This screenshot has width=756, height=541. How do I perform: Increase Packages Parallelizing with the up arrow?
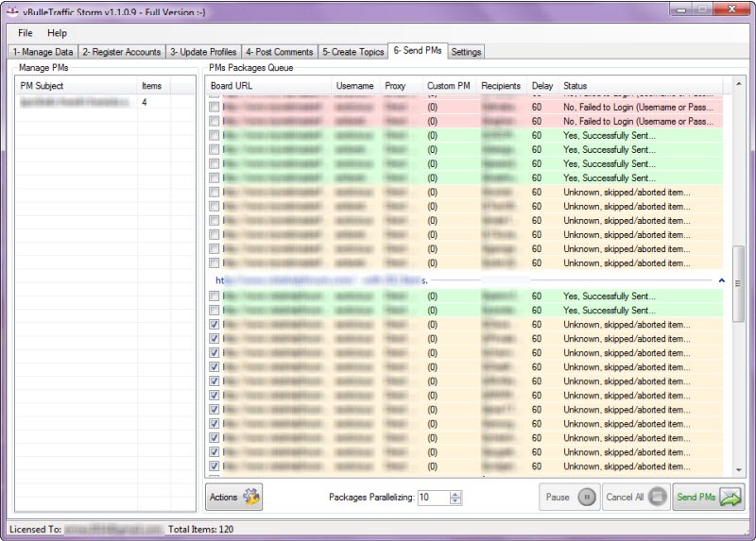coord(455,493)
